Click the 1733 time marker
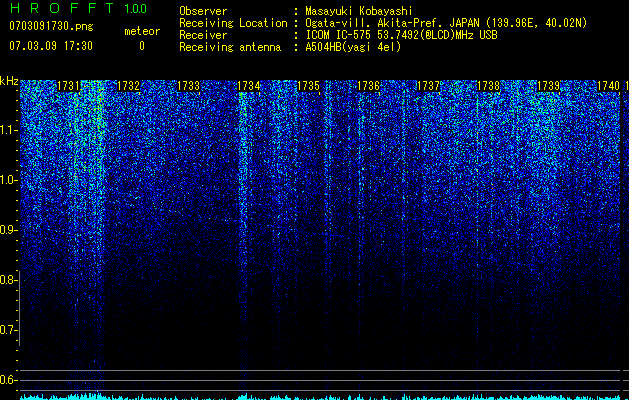 click(189, 86)
